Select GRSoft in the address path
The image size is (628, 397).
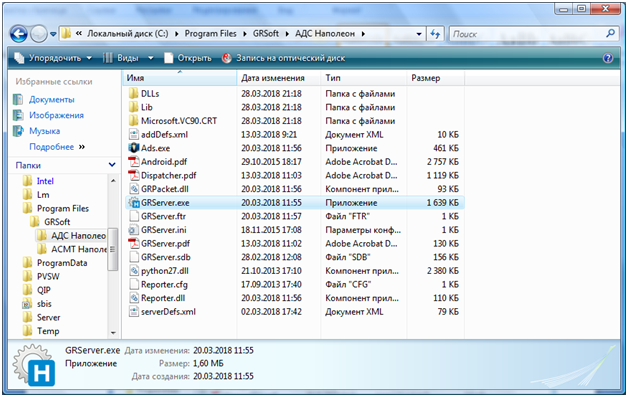pyautogui.click(x=266, y=34)
